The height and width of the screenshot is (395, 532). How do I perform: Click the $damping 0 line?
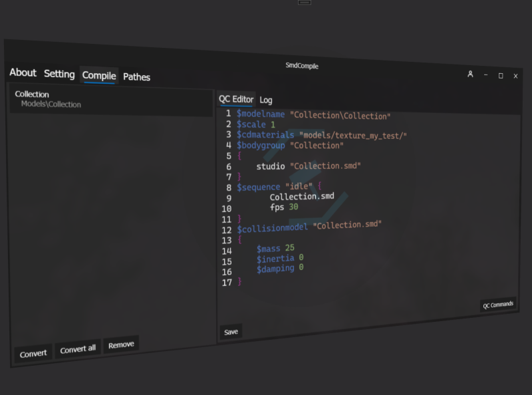(280, 269)
